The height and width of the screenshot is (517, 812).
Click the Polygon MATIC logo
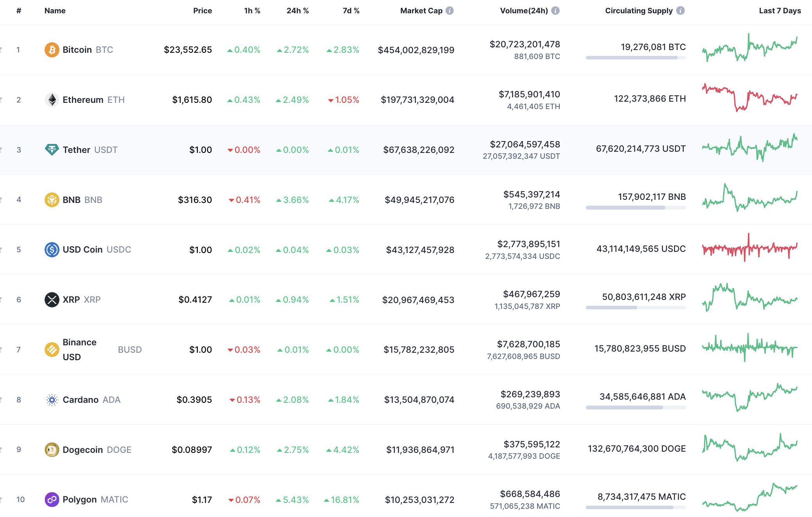[x=51, y=499]
